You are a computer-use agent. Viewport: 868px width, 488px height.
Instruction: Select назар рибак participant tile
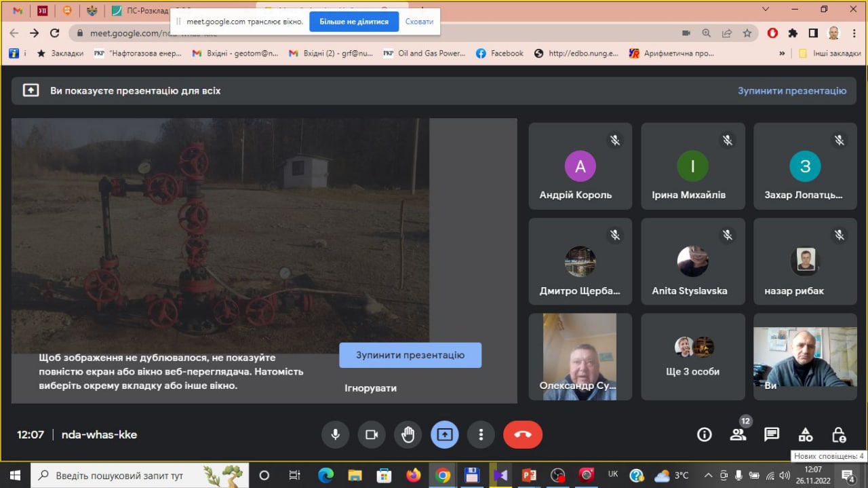(805, 261)
